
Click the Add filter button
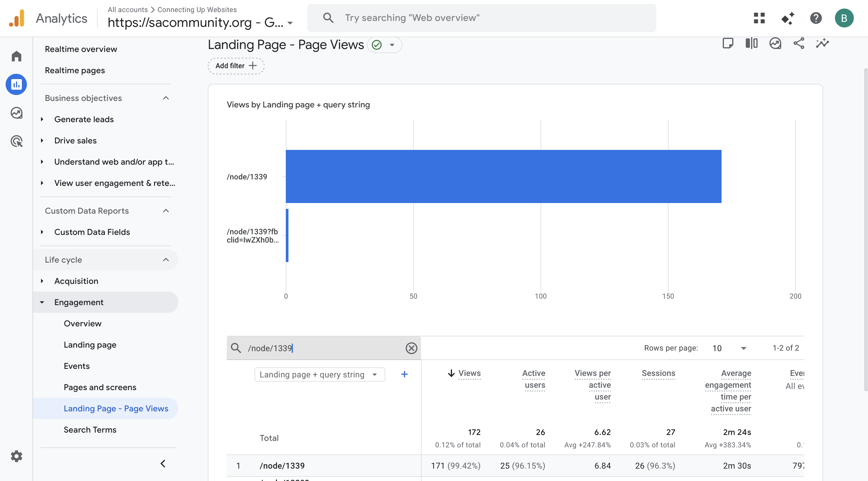pyautogui.click(x=236, y=66)
